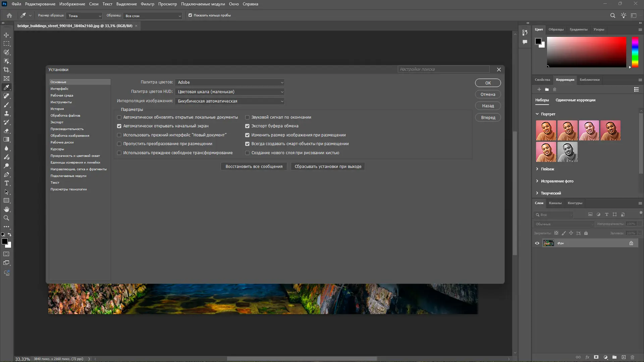Open the Фильтр menu
The image size is (644, 362).
(x=147, y=4)
